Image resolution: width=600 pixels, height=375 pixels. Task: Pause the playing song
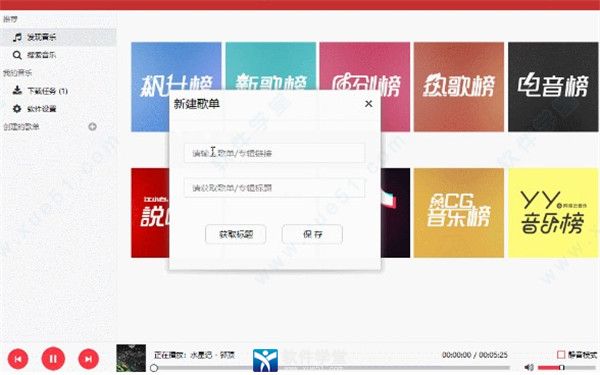pyautogui.click(x=53, y=359)
